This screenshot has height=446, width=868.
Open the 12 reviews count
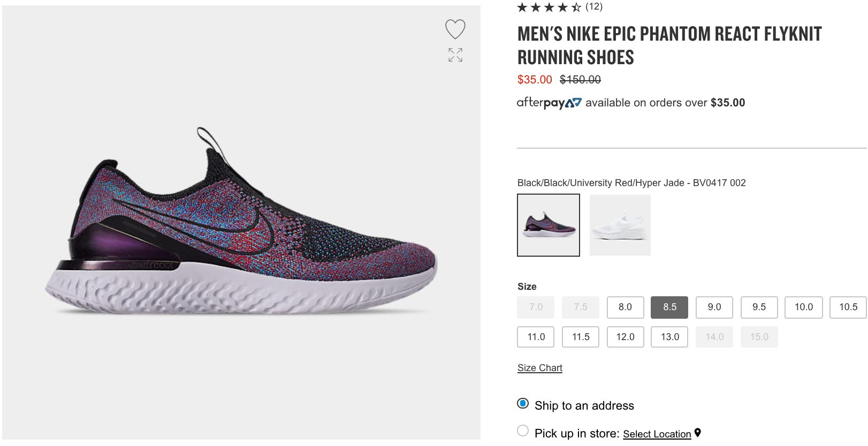click(x=594, y=6)
